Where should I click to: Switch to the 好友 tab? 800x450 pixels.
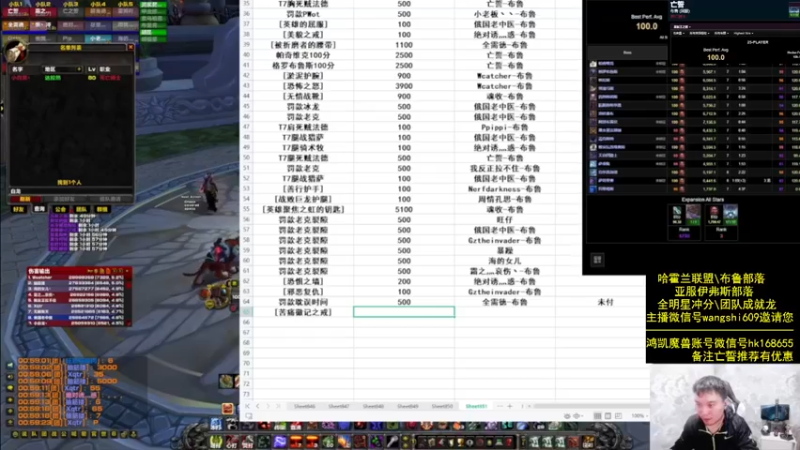click(18, 209)
